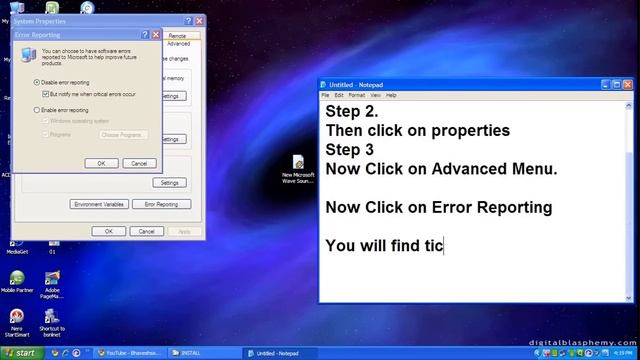The height and width of the screenshot is (360, 640).
Task: Click OK in the Error Reporting dialog
Action: (x=102, y=163)
